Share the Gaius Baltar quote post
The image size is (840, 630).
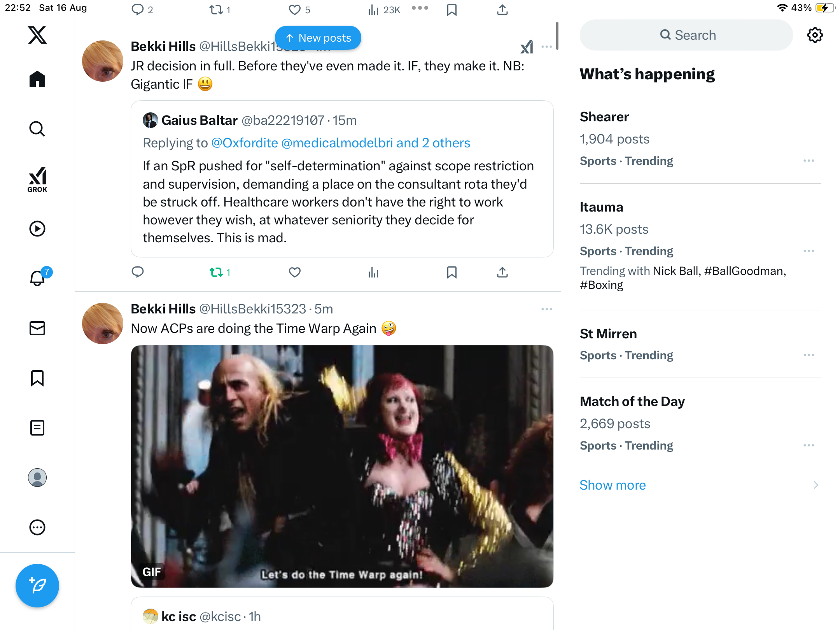(x=502, y=272)
